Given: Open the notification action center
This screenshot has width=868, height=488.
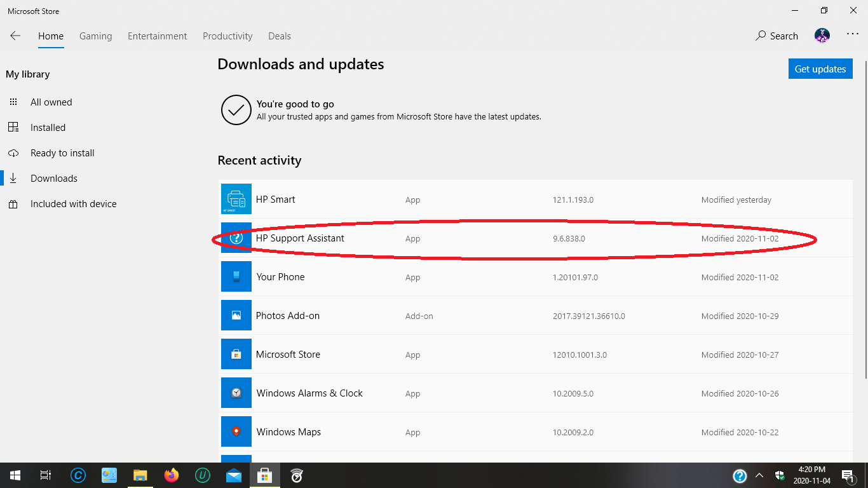Looking at the screenshot, I should point(847,475).
